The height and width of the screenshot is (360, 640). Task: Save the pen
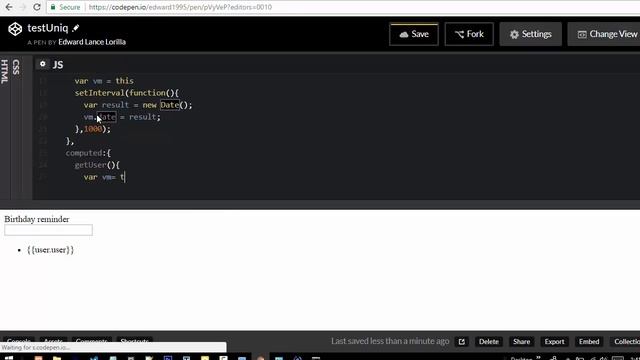click(413, 34)
